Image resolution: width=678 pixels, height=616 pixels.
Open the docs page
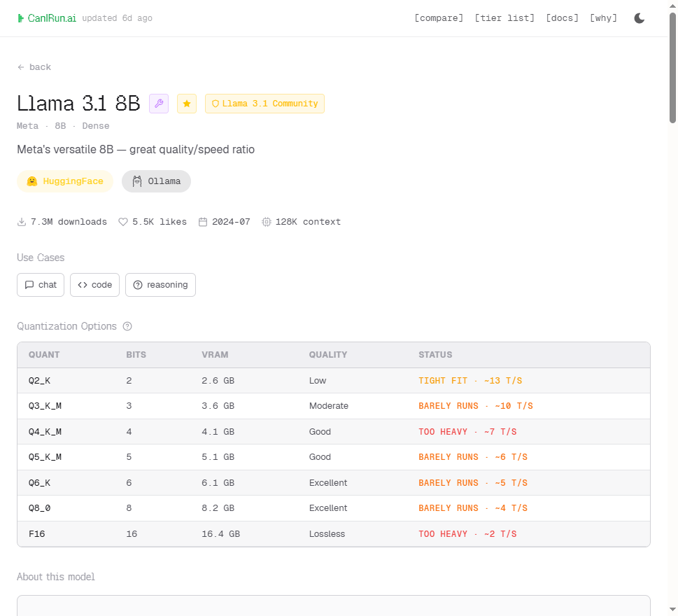click(x=562, y=17)
